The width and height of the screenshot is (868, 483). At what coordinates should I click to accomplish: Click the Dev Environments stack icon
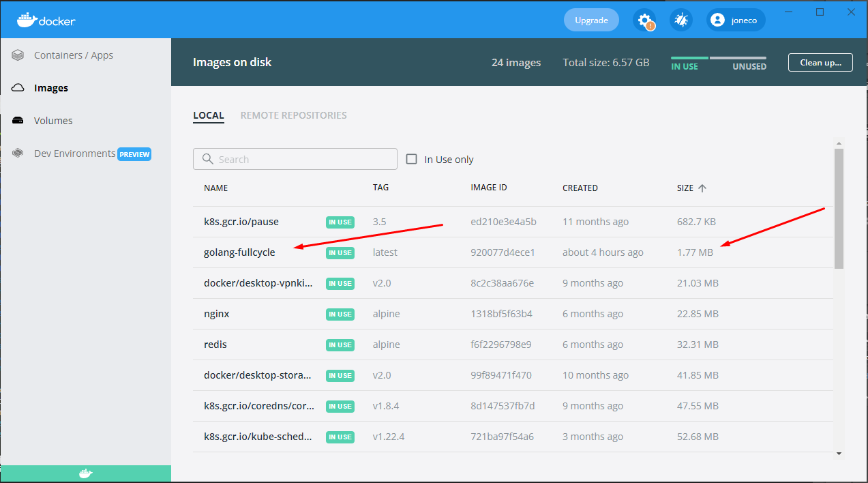click(18, 153)
